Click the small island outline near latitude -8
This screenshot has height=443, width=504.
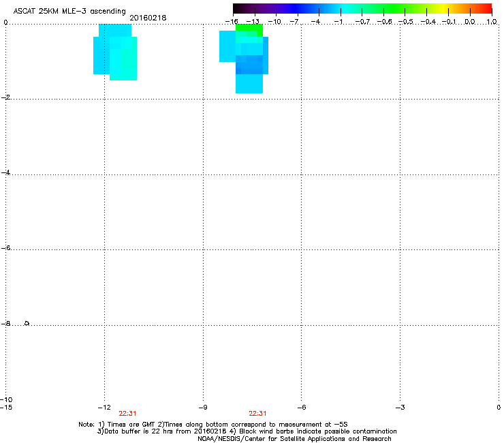point(27,323)
